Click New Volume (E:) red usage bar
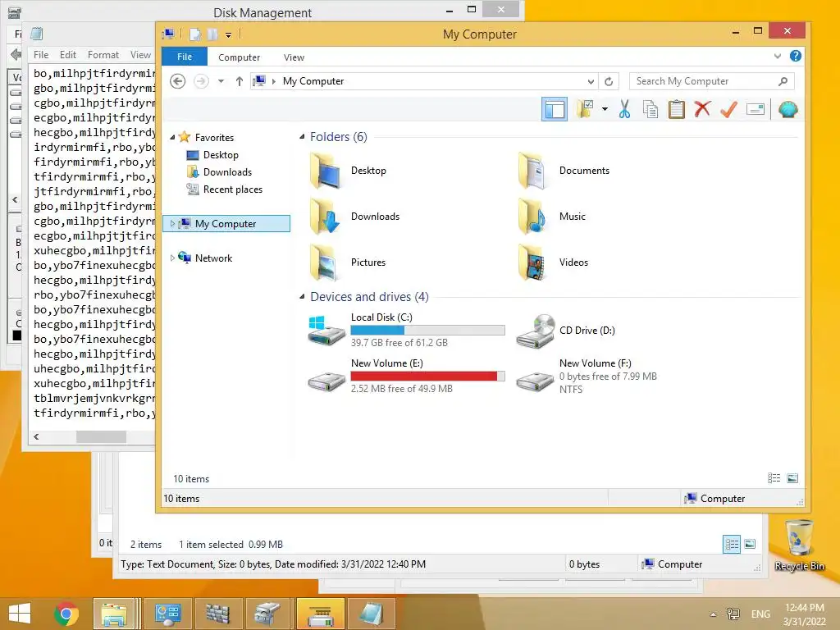840x630 pixels. pyautogui.click(x=427, y=376)
